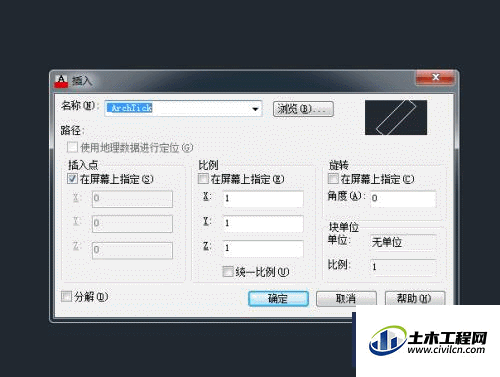Enable scale 在屏幕上指定(E) checkbox
The width and height of the screenshot is (500, 377).
(x=203, y=179)
